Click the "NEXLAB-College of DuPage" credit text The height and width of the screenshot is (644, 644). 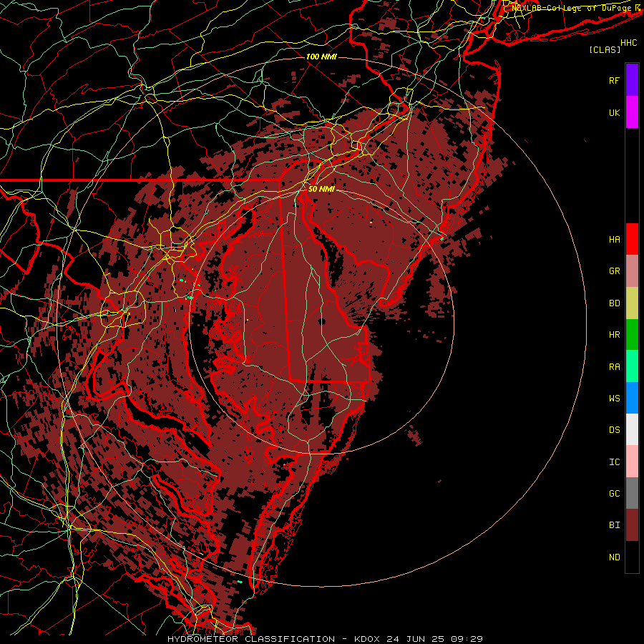[572, 8]
